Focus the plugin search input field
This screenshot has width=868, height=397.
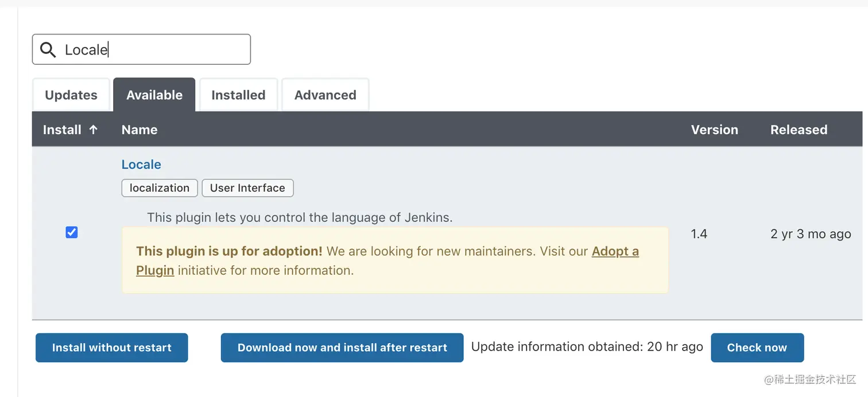pos(155,50)
